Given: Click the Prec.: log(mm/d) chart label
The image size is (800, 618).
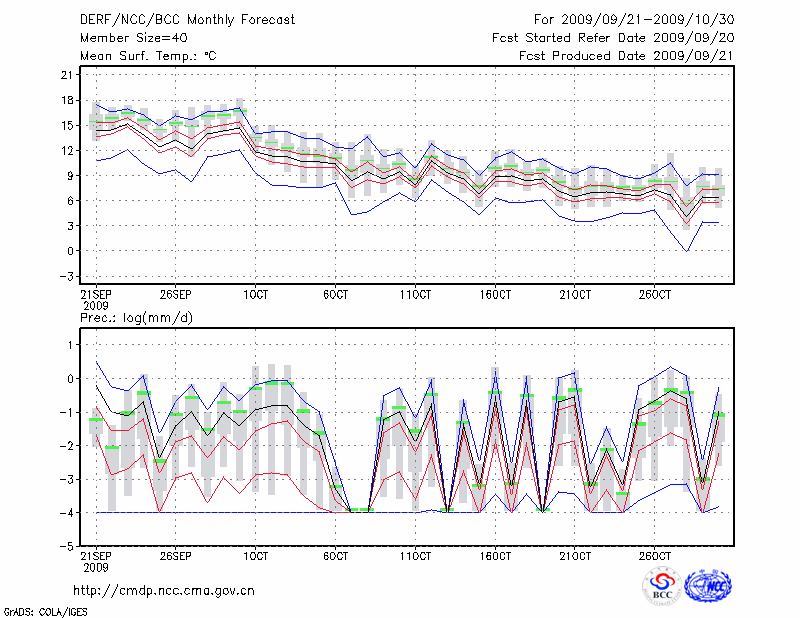Looking at the screenshot, I should point(136,317).
